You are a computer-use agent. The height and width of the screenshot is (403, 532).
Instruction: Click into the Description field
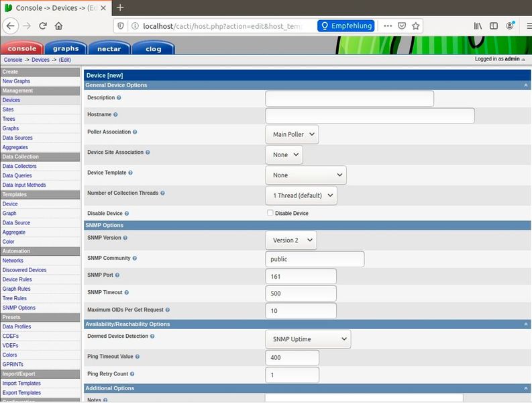(350, 99)
